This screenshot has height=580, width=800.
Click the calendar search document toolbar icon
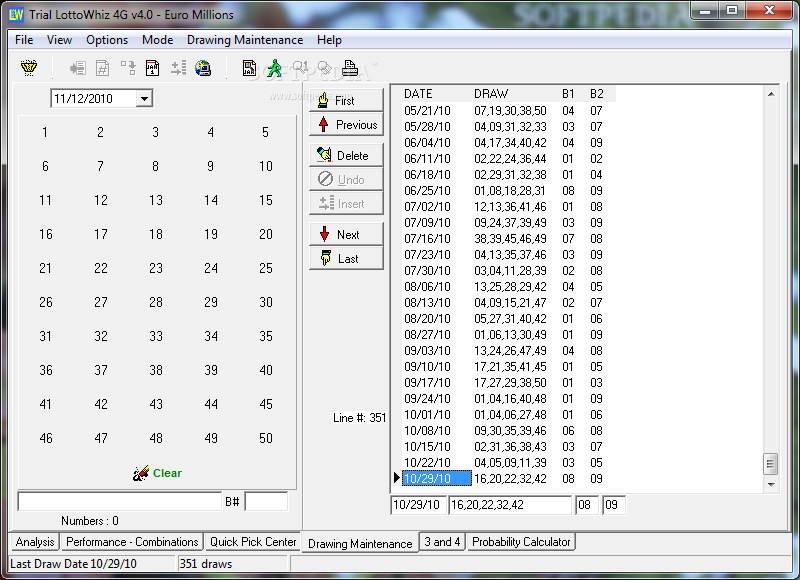[x=249, y=68]
